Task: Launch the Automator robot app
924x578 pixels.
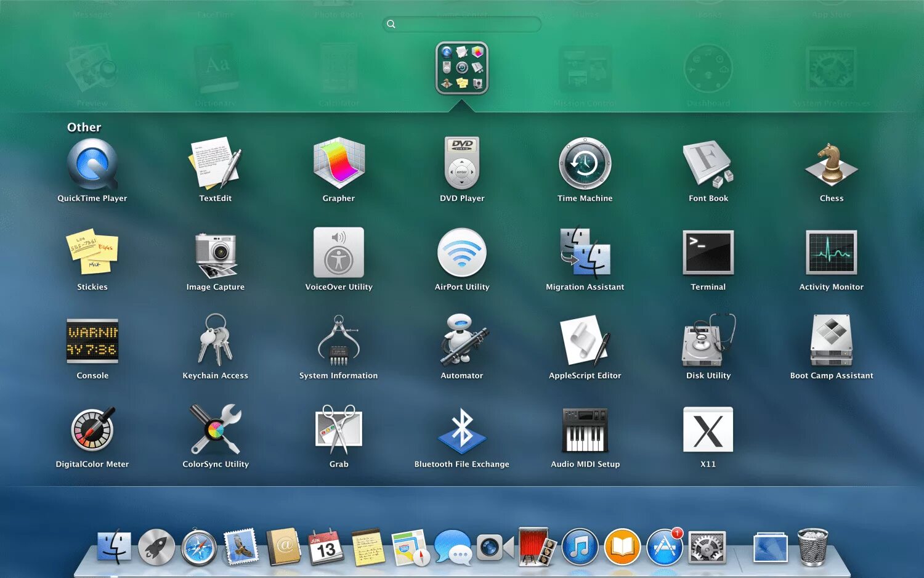Action: coord(463,340)
